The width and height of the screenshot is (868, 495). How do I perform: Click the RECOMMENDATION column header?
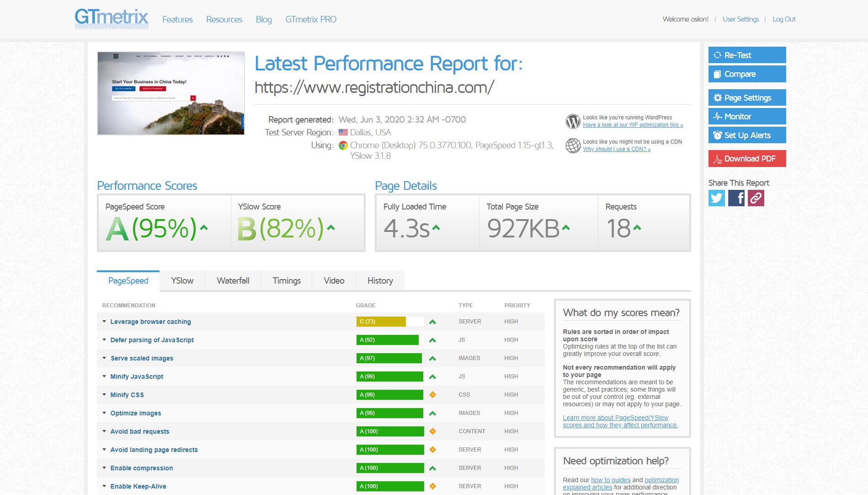128,305
